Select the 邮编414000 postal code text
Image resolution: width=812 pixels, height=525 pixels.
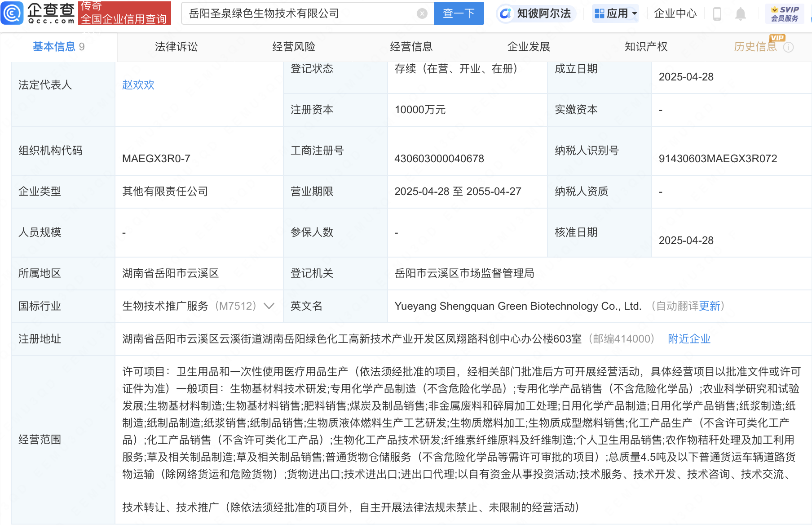click(x=622, y=339)
